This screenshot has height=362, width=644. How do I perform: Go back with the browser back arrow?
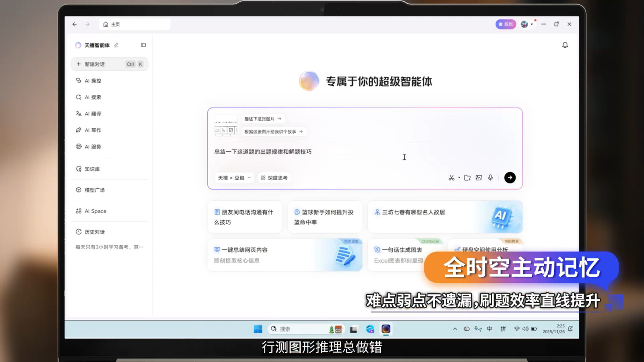(74, 24)
